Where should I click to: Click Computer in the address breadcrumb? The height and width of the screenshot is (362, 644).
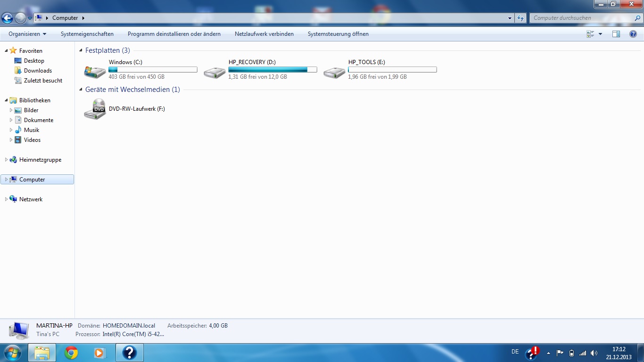tap(65, 18)
